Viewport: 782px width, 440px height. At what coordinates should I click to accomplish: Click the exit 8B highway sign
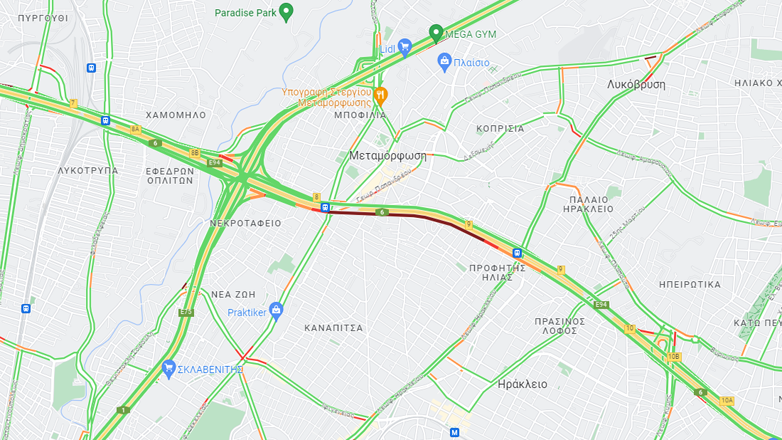[x=195, y=153]
